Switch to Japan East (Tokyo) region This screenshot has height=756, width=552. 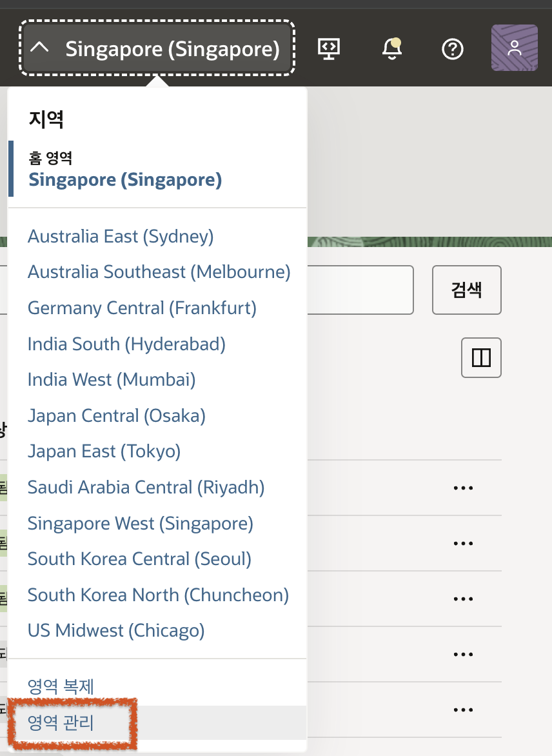[104, 452]
